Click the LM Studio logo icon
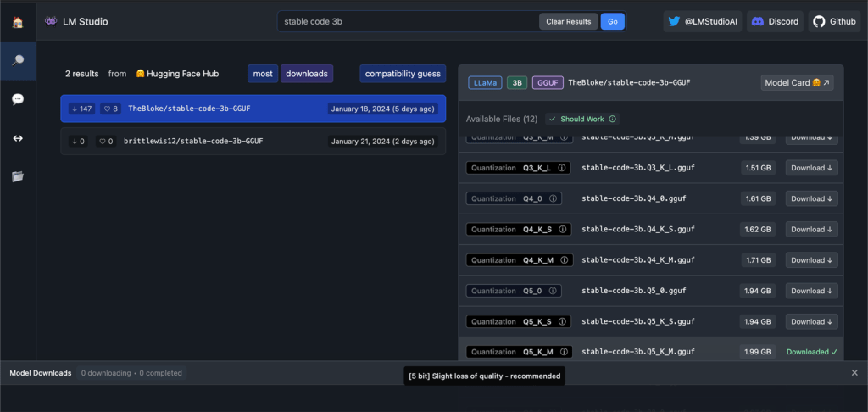Viewport: 868px width, 412px height. point(52,21)
